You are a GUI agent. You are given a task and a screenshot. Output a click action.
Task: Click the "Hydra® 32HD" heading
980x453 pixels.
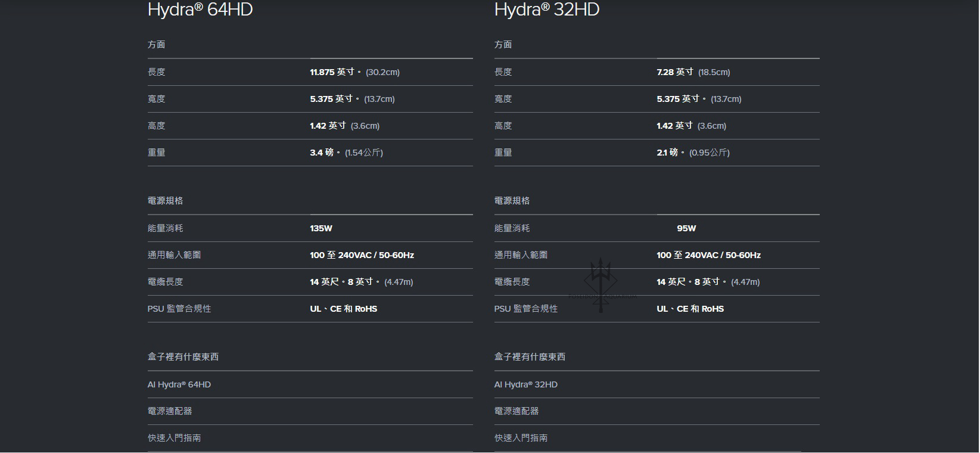pyautogui.click(x=547, y=10)
